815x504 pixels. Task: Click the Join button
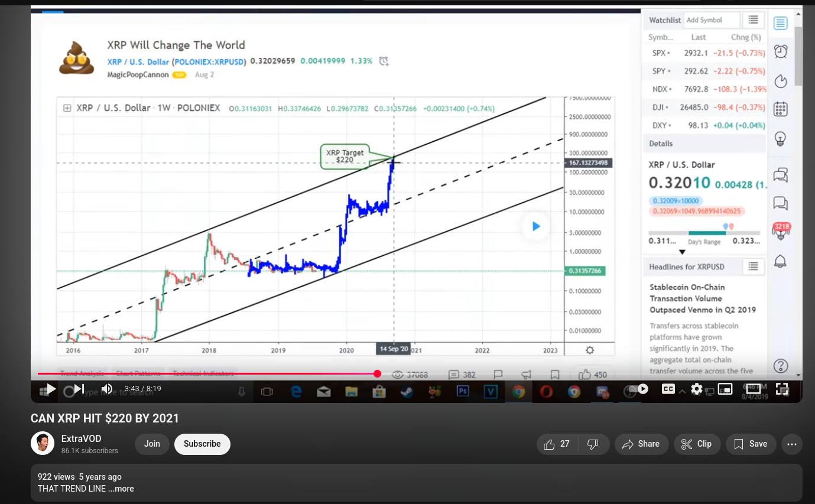[152, 444]
